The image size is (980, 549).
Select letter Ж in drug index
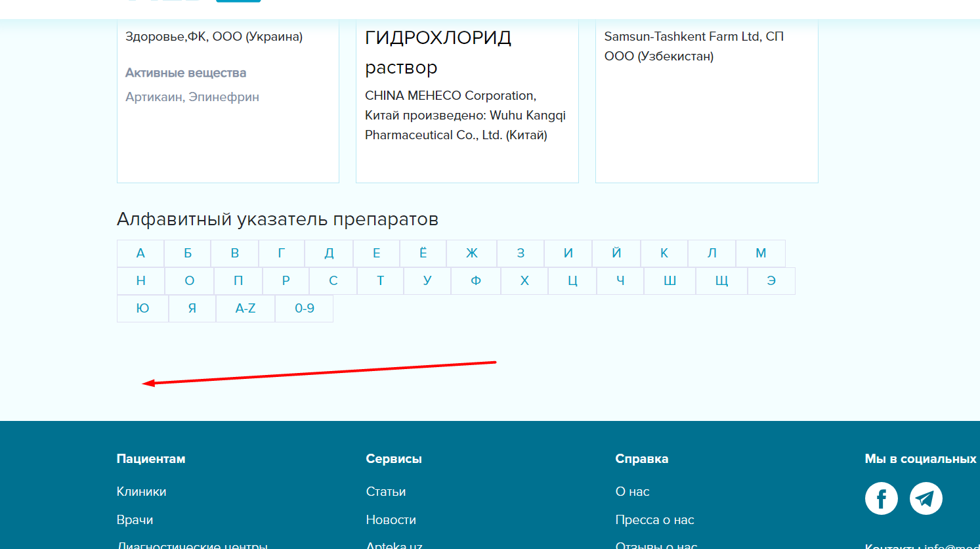click(x=472, y=253)
